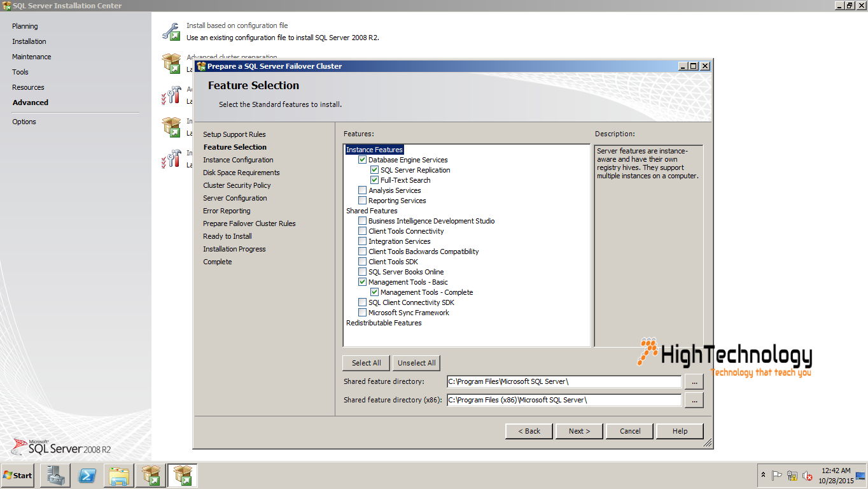The height and width of the screenshot is (489, 868).
Task: Check Client Tools Backwards Compatibility
Action: point(363,252)
